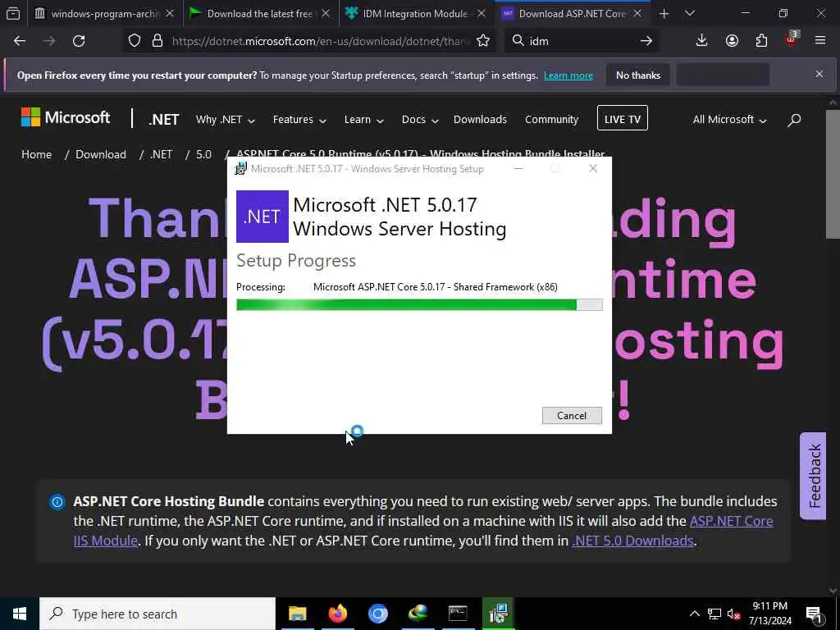840x630 pixels.
Task: Expand the Learn menu
Action: pyautogui.click(x=363, y=120)
